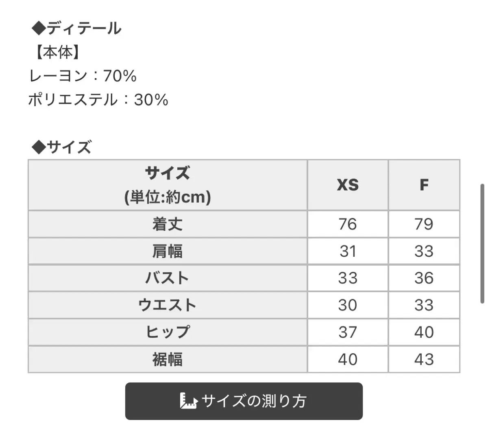
Task: Click the サイズ (単位:約cm) header cell
Action: click(x=168, y=185)
